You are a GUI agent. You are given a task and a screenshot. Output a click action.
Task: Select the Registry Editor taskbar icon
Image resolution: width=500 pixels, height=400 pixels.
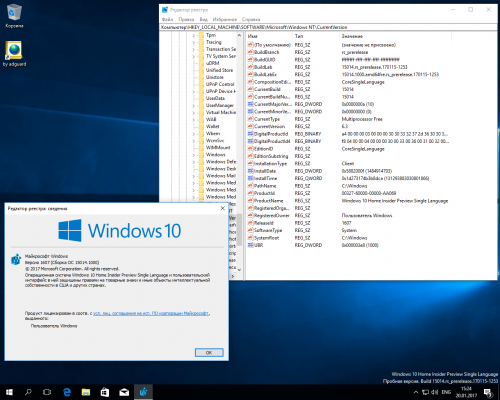point(143,392)
